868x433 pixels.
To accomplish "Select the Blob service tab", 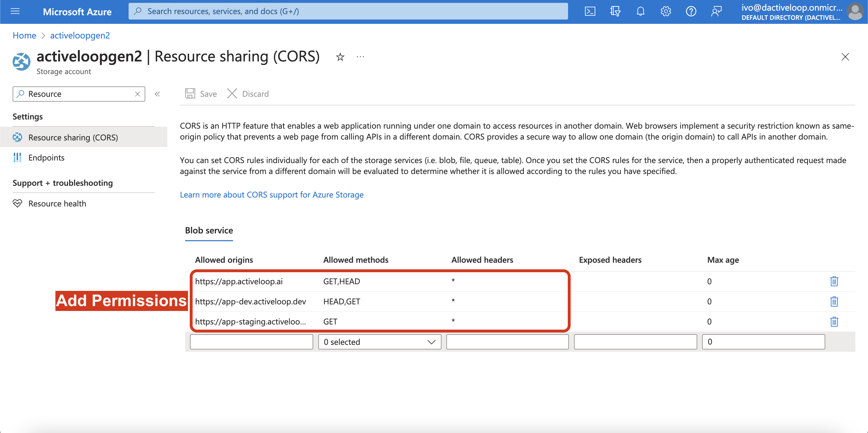I will [209, 231].
